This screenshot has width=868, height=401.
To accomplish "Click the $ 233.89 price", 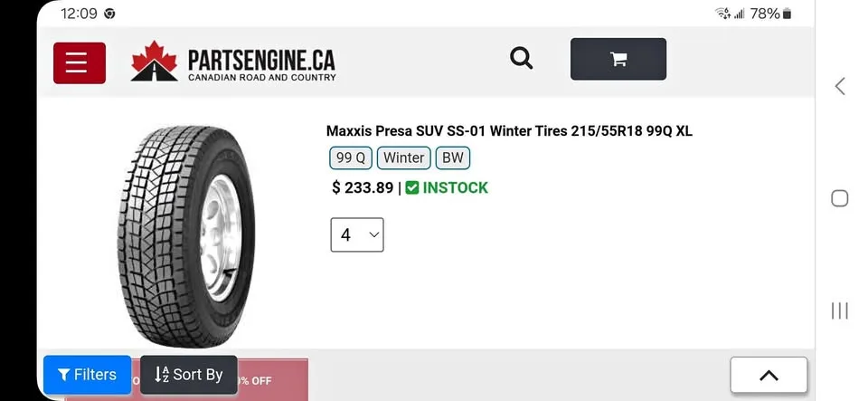I will 363,188.
